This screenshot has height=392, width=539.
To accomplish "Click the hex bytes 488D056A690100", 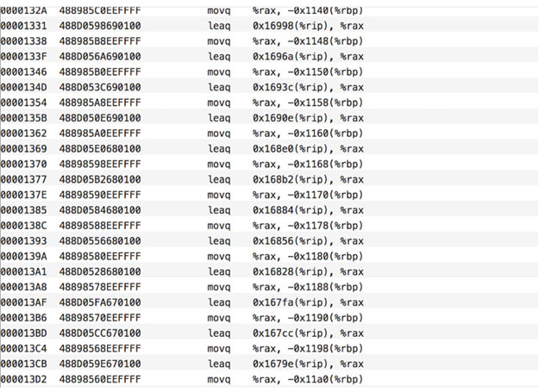I will click(100, 56).
